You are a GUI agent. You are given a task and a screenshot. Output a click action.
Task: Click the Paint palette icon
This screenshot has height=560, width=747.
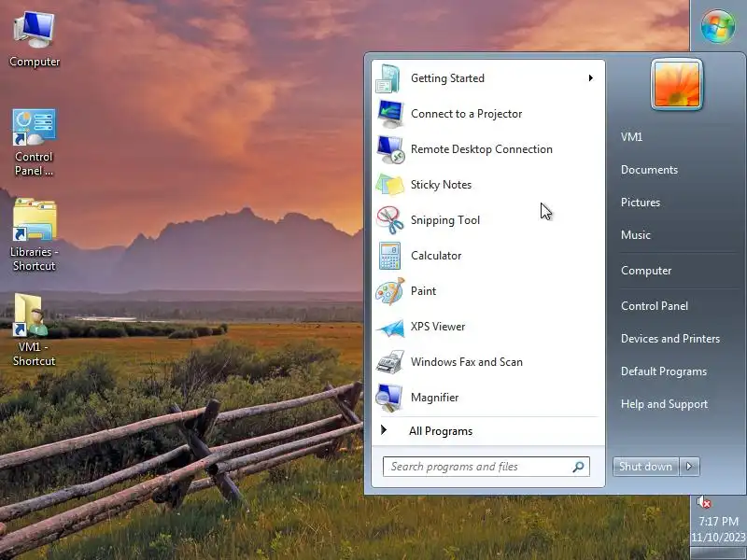(389, 291)
